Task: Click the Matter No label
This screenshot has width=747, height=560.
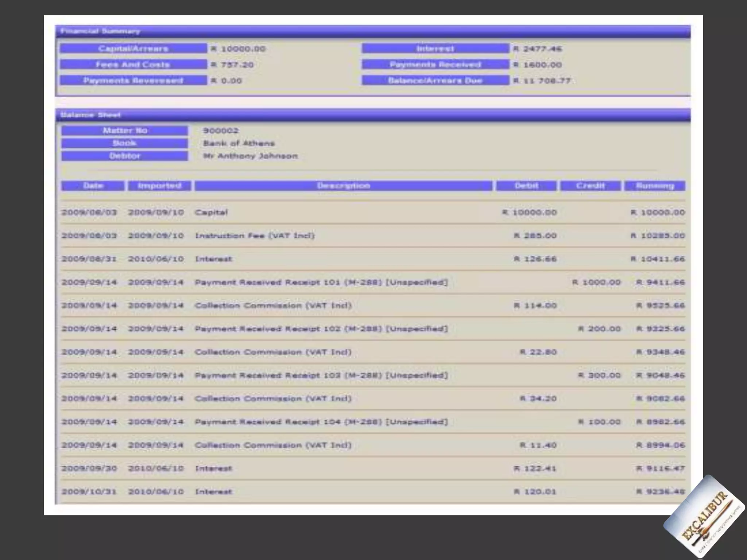Action: click(x=125, y=131)
